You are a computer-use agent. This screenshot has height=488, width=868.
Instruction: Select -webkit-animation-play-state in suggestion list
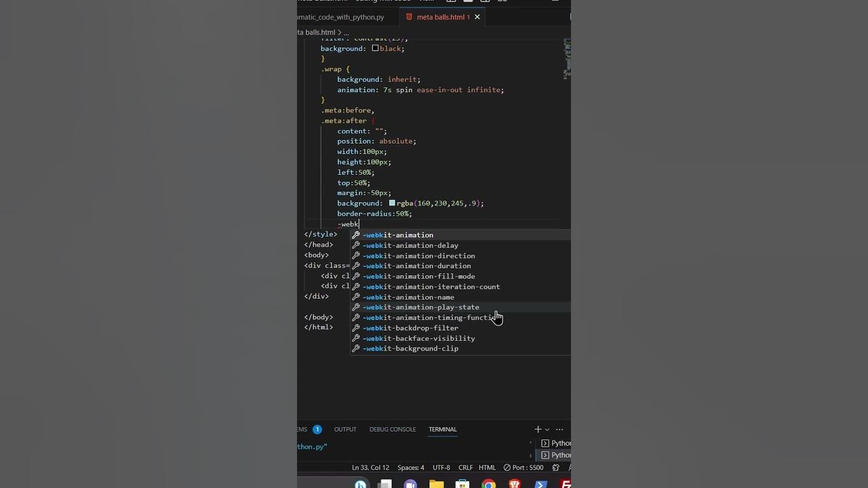click(x=460, y=307)
